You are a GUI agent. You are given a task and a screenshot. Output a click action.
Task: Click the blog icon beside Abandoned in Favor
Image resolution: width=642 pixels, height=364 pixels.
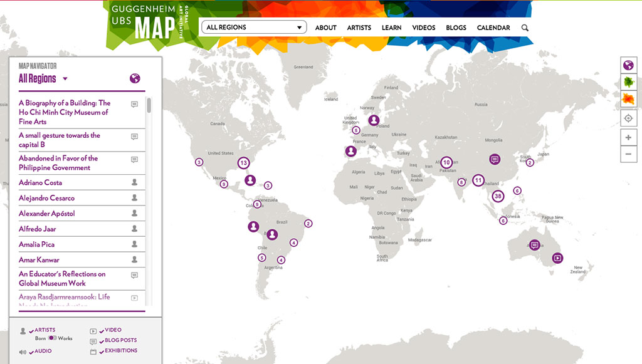[x=134, y=160]
